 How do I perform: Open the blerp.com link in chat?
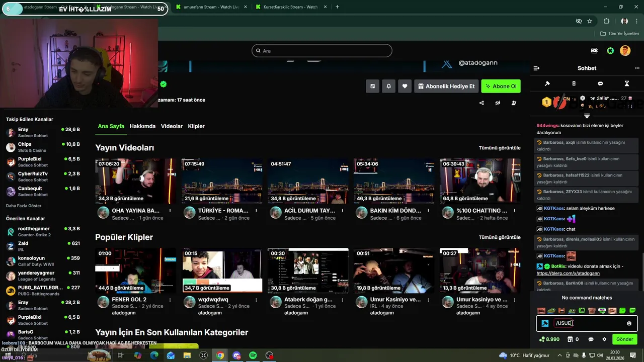point(568,274)
